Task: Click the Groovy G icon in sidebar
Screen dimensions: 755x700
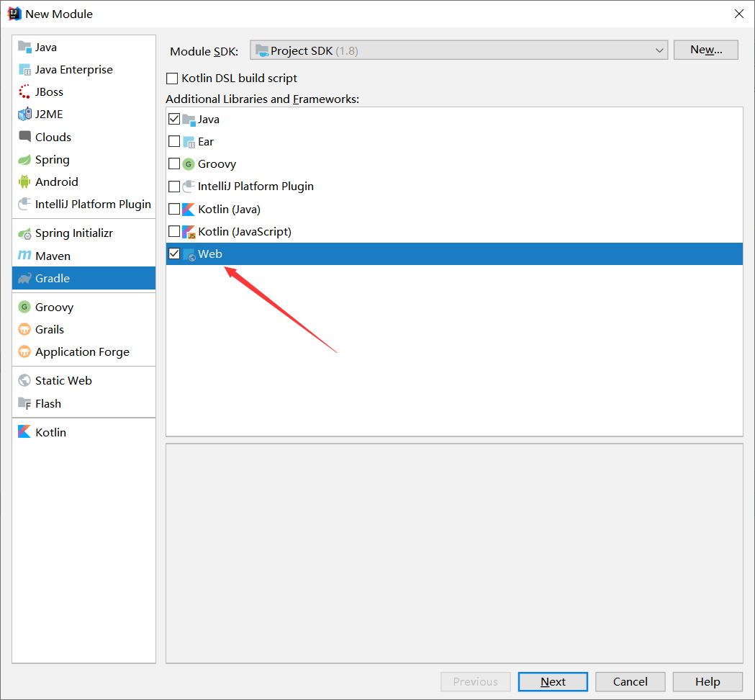Action: click(24, 307)
